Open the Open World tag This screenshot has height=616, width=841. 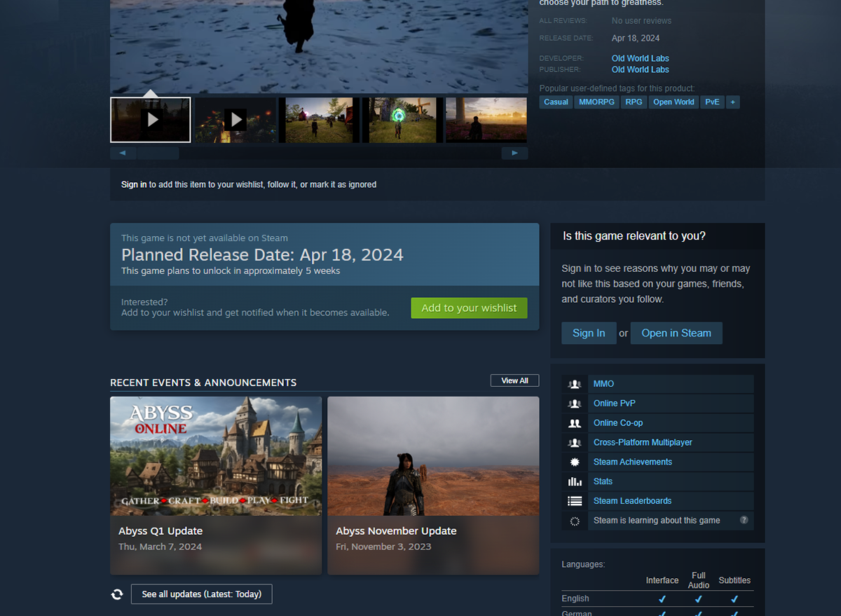click(674, 102)
